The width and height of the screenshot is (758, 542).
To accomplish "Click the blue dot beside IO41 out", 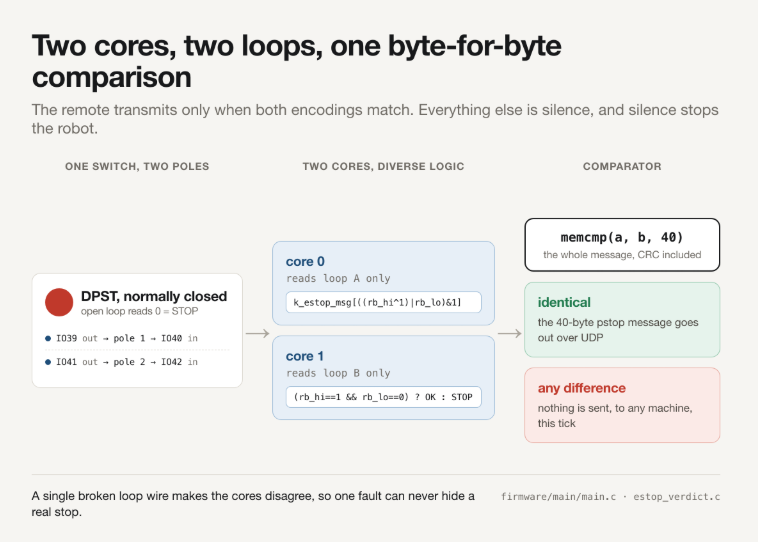I will 48,362.
